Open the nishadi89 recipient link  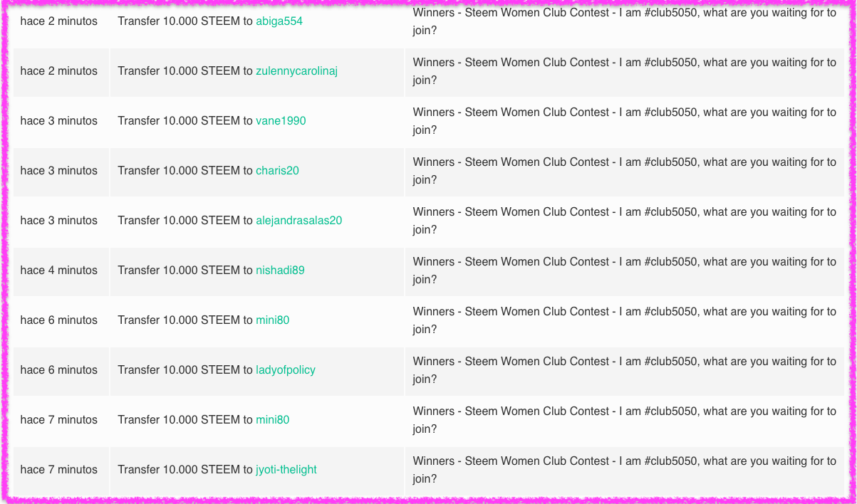click(x=280, y=271)
